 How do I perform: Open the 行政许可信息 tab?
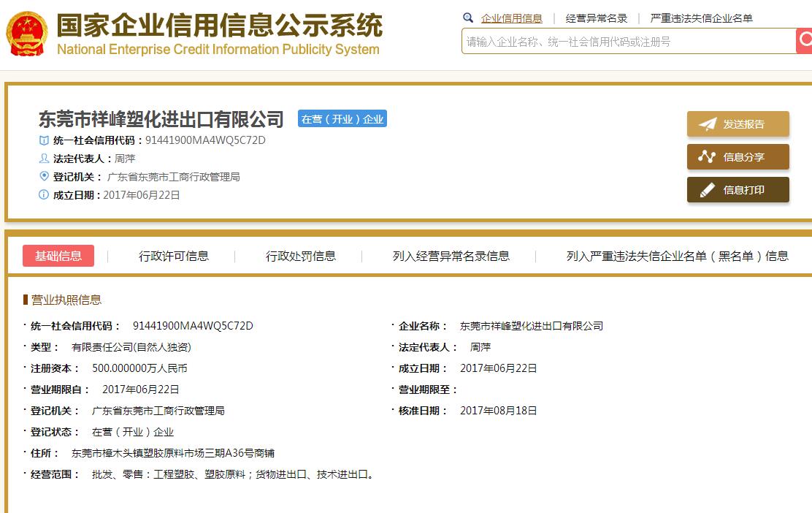[174, 256]
